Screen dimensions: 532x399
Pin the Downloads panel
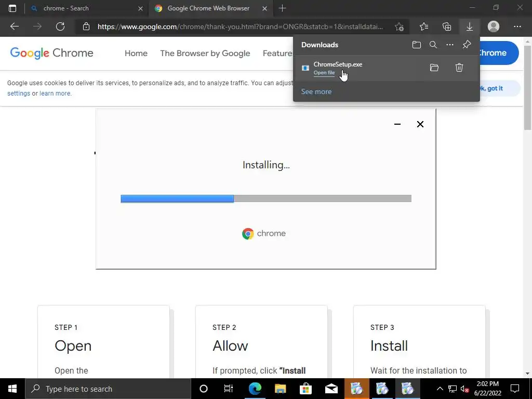467,45
